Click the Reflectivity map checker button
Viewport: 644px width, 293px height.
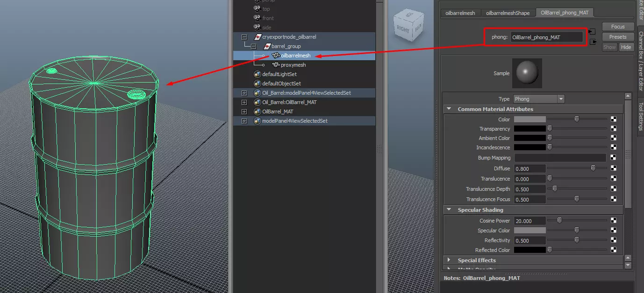pos(613,240)
